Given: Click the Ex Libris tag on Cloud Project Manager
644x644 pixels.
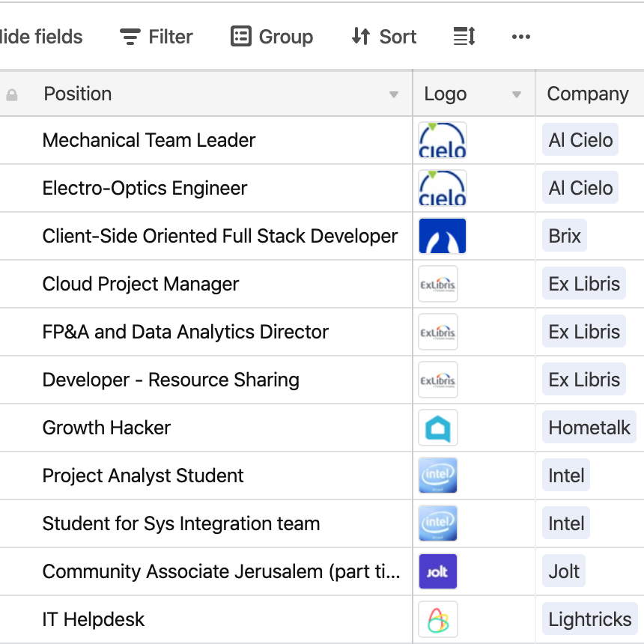Looking at the screenshot, I should (x=583, y=284).
